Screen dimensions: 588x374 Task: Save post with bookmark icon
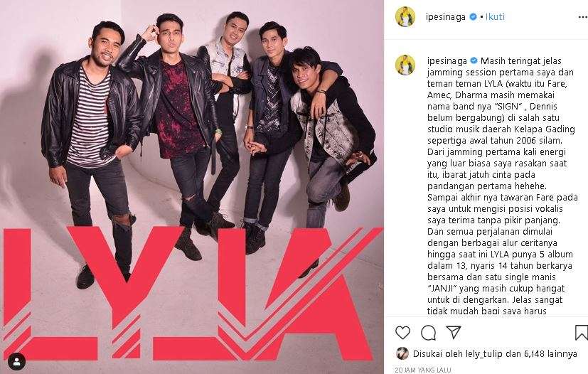582,332
